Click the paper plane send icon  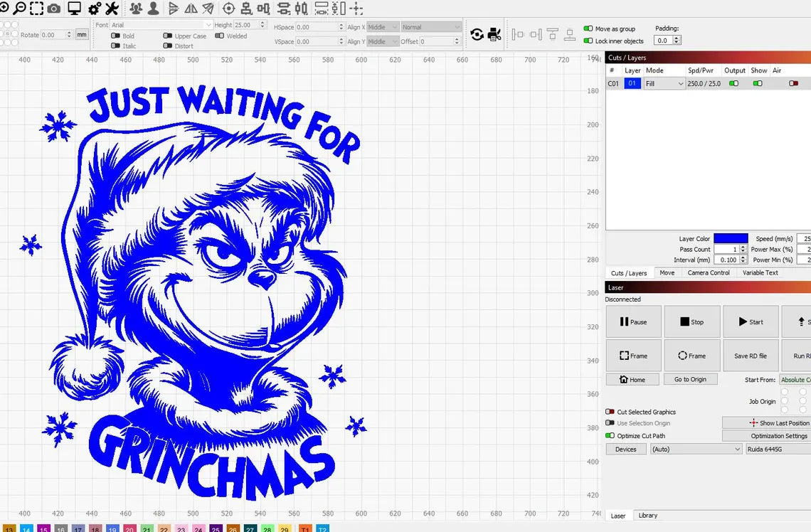point(208,9)
